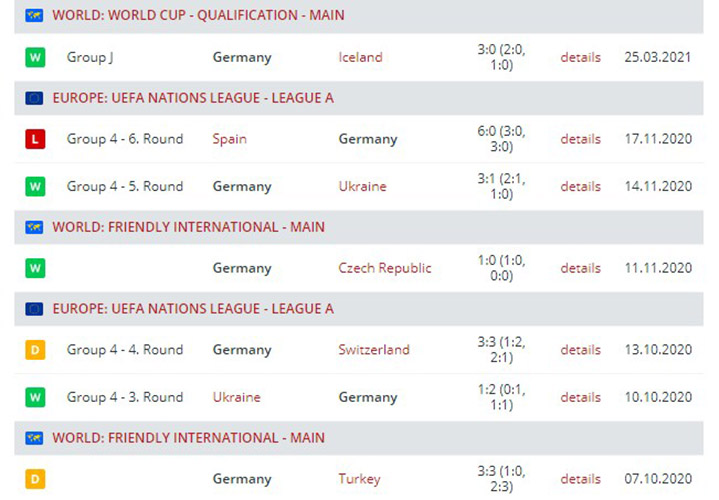Screen dimensions: 719x500
Task: Click the Spain team name
Action: (229, 139)
